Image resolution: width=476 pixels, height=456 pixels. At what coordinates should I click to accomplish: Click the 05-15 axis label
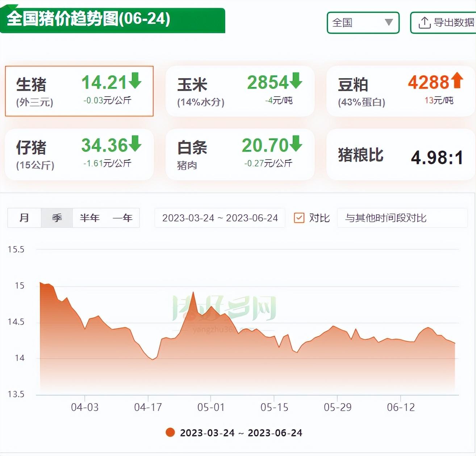point(274,408)
